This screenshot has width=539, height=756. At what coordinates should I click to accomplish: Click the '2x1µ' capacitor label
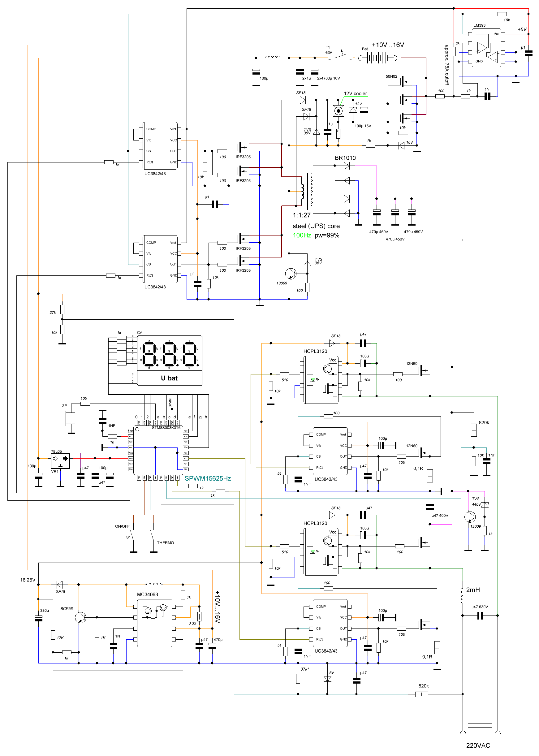coord(306,78)
